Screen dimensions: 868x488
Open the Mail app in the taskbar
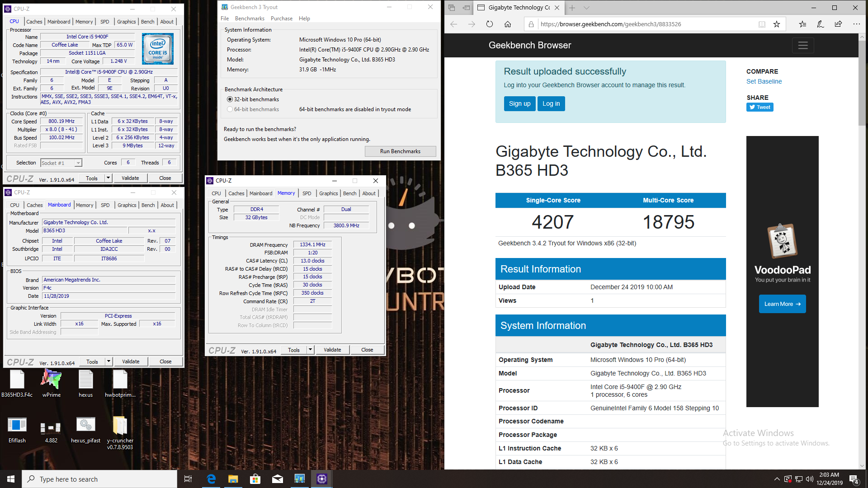tap(278, 479)
